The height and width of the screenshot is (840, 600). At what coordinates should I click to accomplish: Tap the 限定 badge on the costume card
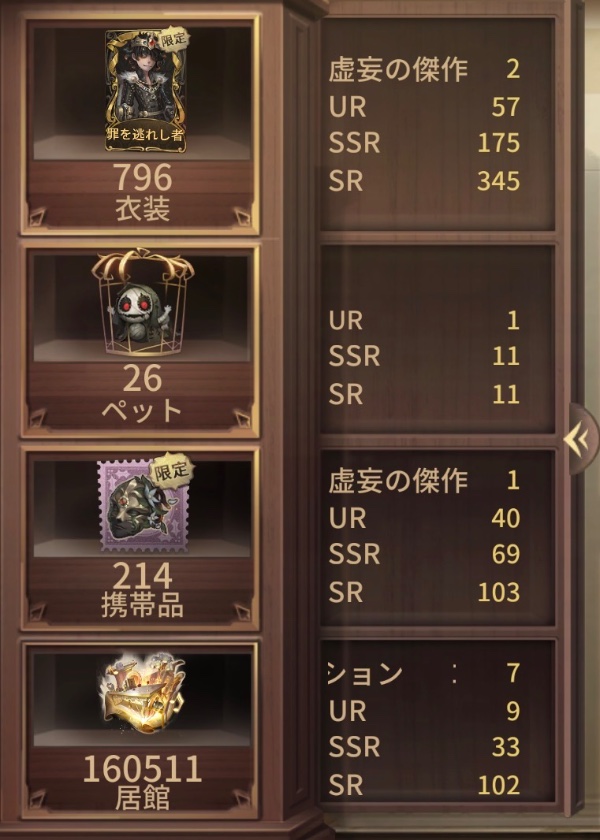172,39
